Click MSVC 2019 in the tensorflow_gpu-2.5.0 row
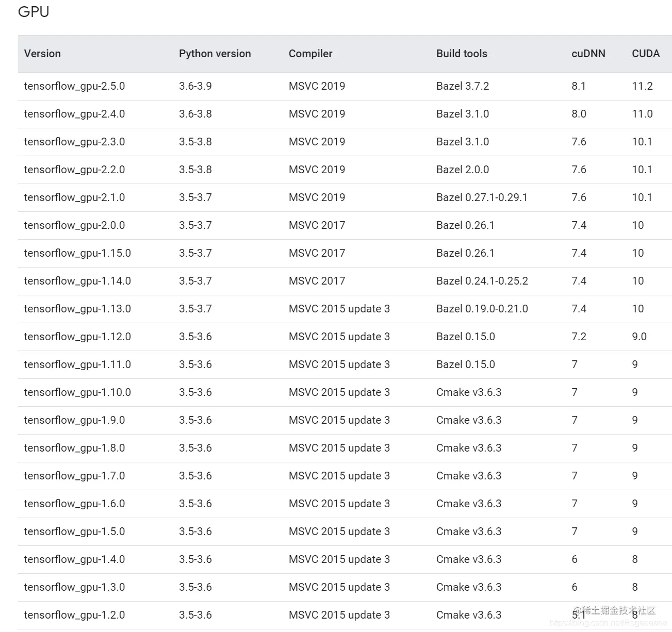 click(317, 86)
